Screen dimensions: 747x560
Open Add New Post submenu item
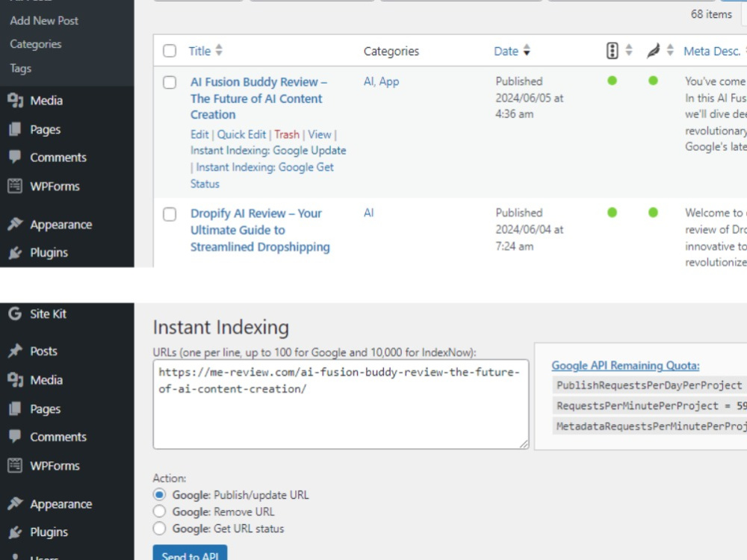point(44,20)
